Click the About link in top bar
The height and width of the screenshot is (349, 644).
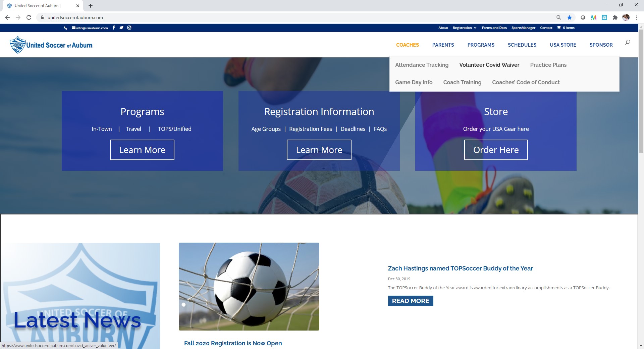(x=443, y=28)
